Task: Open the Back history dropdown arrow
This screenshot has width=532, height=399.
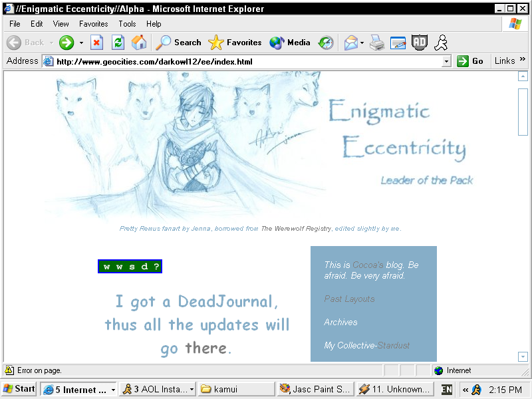Action: (51, 43)
